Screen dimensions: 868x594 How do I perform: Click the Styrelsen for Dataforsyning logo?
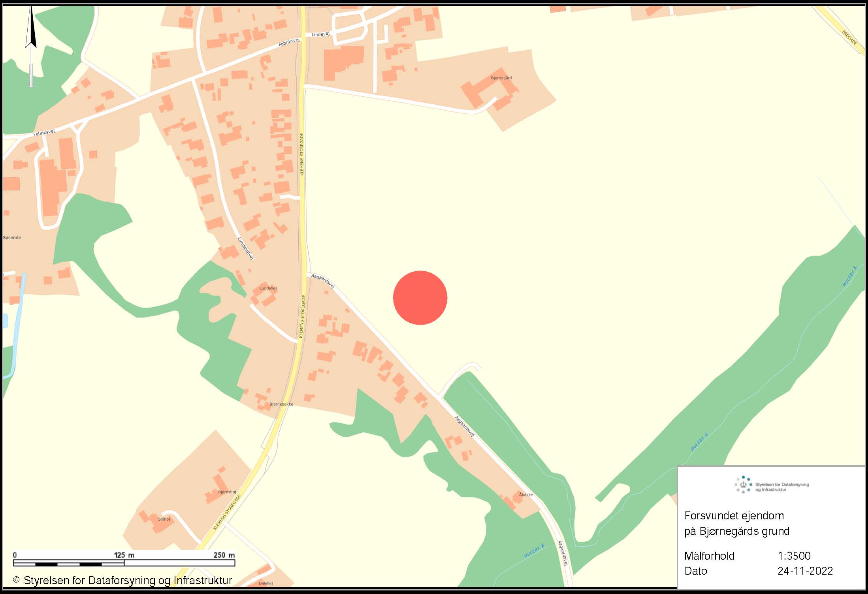point(772,485)
